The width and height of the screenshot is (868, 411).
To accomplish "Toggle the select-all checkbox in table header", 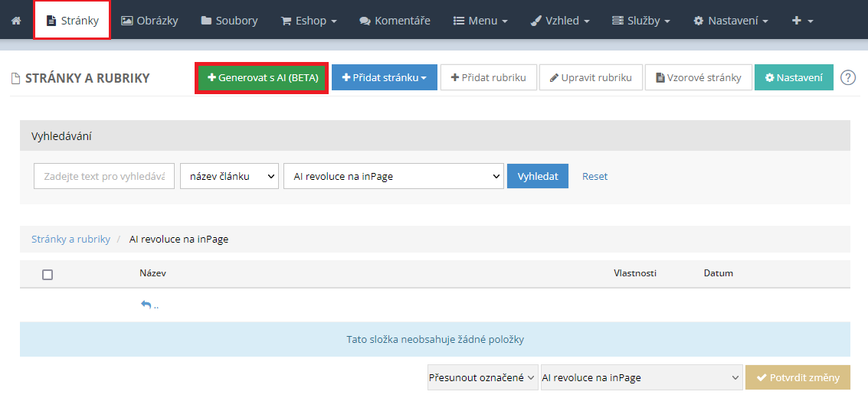I will tap(47, 274).
